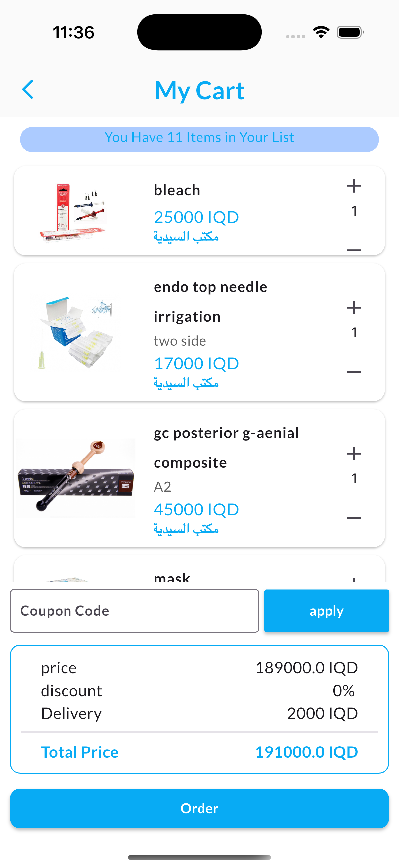Place the order with Order button

pyautogui.click(x=199, y=808)
